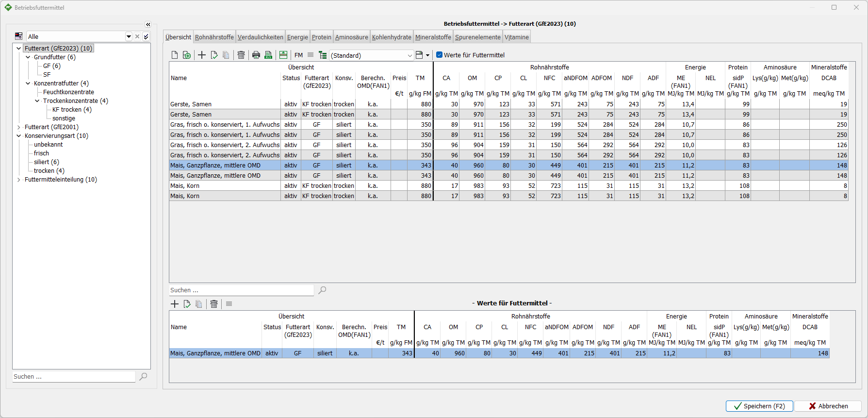Click the trash icon in the Werte toolbar

click(x=214, y=304)
